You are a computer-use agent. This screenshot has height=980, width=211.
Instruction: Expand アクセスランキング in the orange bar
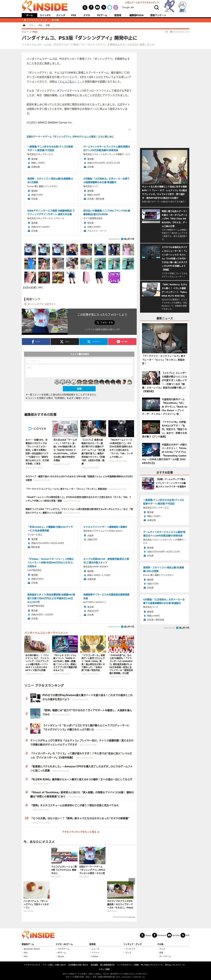pyautogui.click(x=36, y=20)
